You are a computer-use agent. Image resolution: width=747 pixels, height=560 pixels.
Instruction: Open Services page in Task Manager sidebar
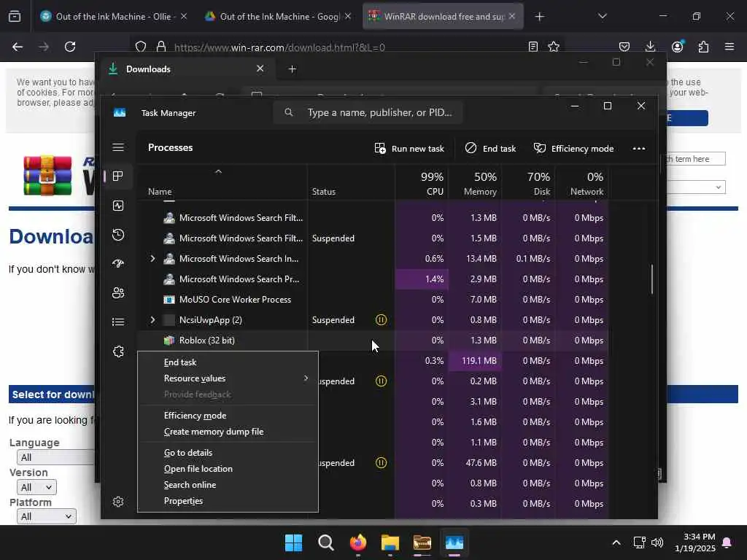pos(118,351)
